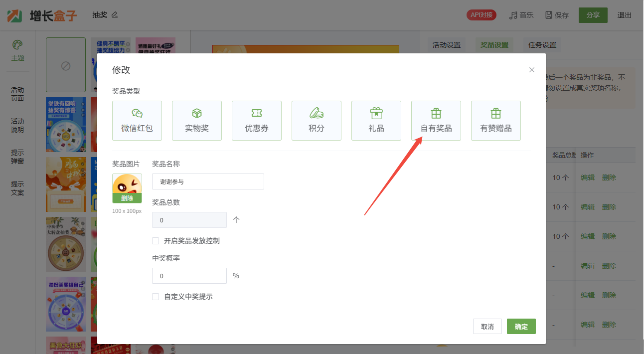Switch to 任务设置 tab
644x354 pixels.
click(542, 45)
